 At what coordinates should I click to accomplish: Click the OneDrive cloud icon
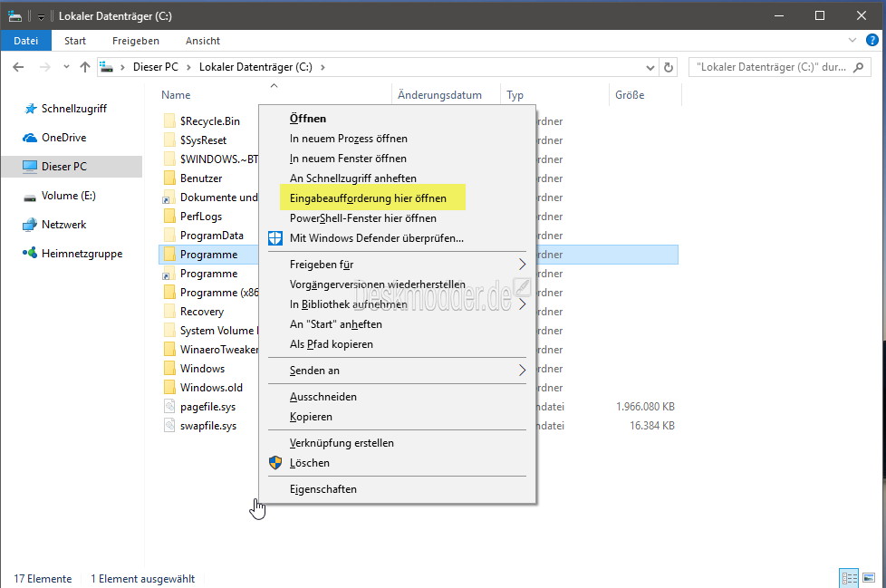point(30,138)
